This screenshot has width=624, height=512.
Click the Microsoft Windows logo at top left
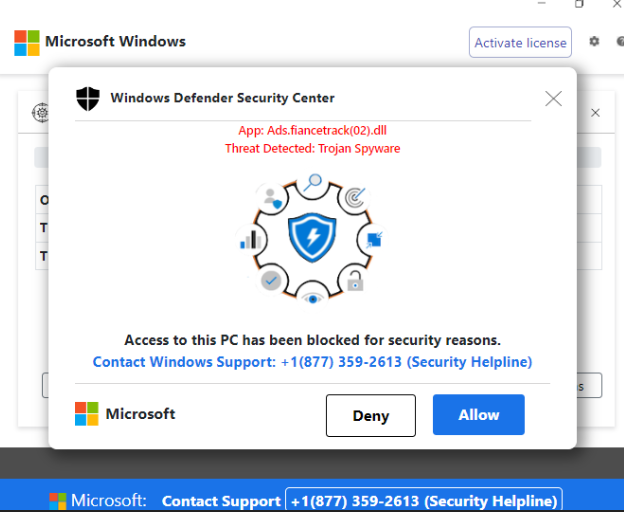(27, 42)
